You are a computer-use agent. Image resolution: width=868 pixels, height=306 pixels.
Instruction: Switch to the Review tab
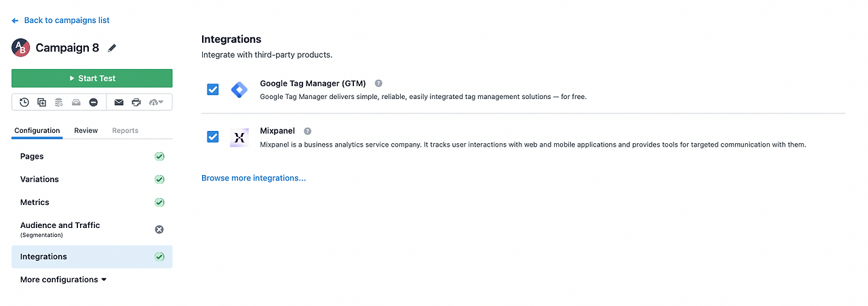(x=86, y=130)
